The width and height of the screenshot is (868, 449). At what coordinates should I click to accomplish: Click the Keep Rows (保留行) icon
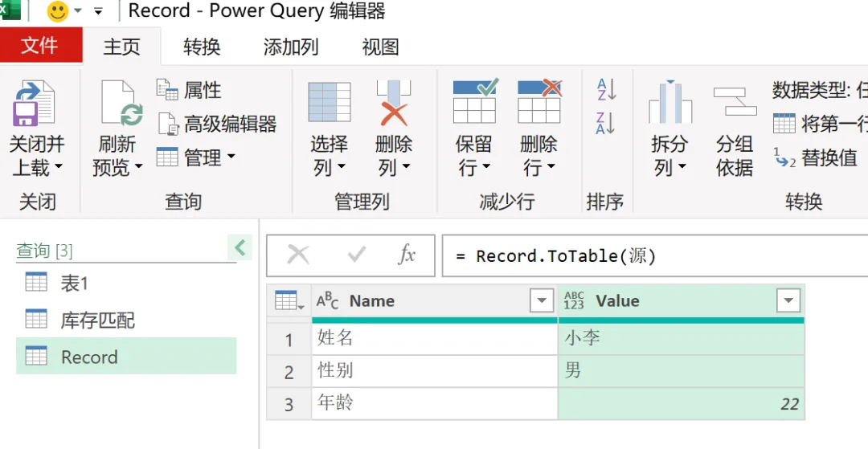point(475,101)
